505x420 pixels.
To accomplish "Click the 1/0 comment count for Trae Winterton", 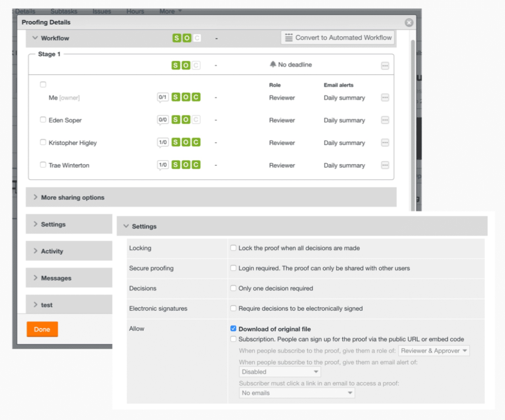I will [163, 165].
